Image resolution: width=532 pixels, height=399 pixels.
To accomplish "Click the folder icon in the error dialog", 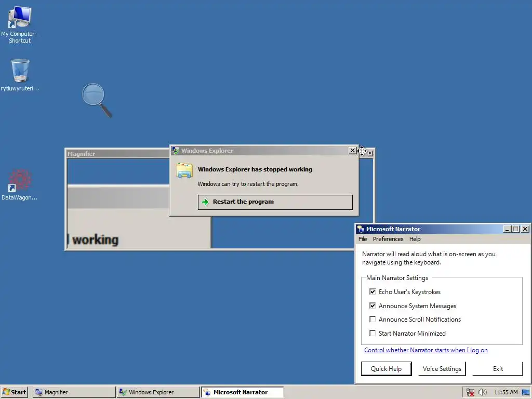I will [x=184, y=170].
